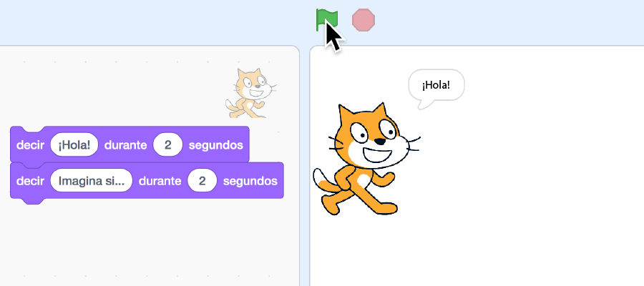Click empty workspace area below the purple blocks
The height and width of the screenshot is (286, 644).
point(148,242)
